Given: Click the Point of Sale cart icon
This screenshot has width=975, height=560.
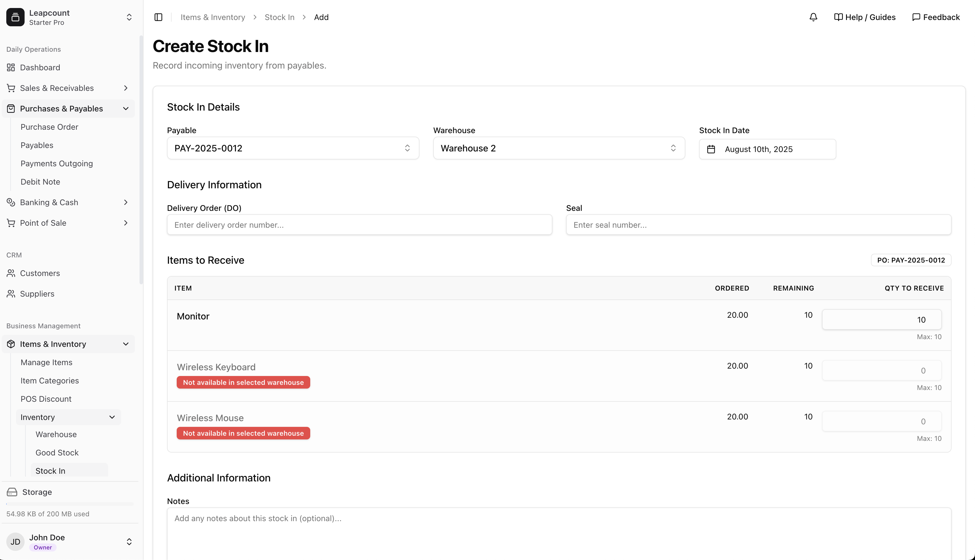Looking at the screenshot, I should 11,223.
